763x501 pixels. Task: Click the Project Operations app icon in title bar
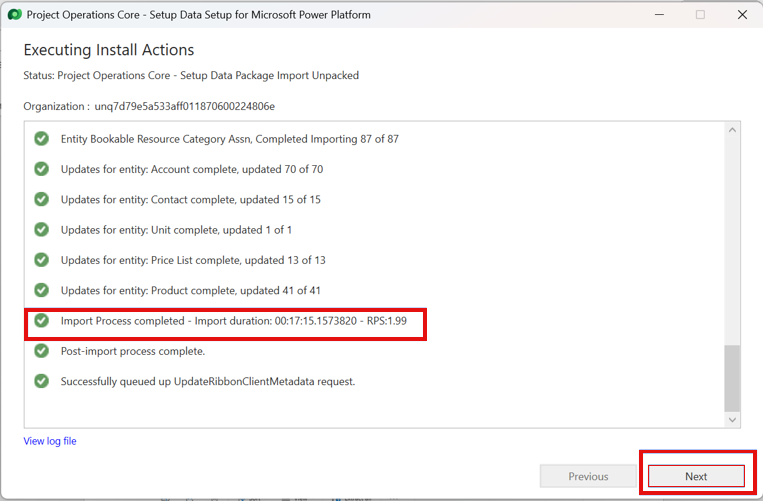pos(15,15)
